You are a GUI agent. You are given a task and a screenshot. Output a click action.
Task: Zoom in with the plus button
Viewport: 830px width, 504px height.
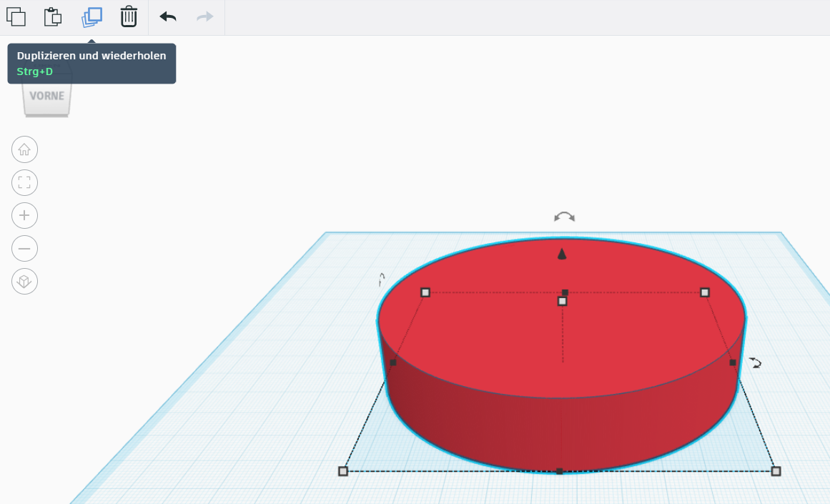[x=24, y=215]
